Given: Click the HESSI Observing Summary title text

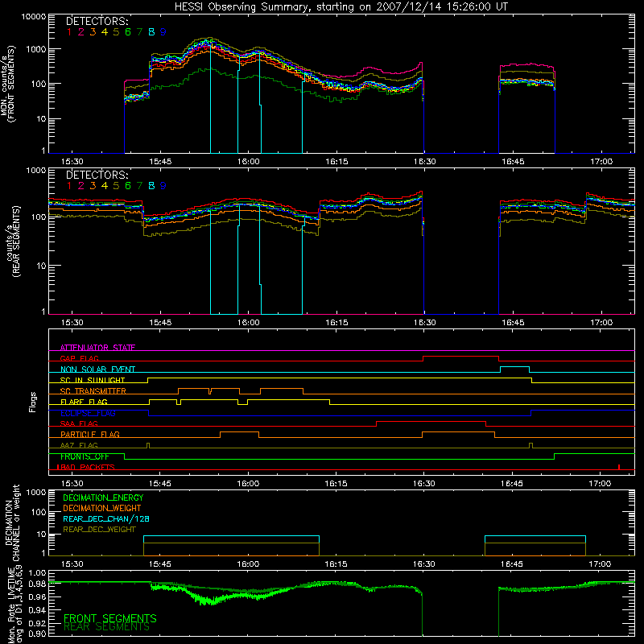Looking at the screenshot, I should click(341, 7).
